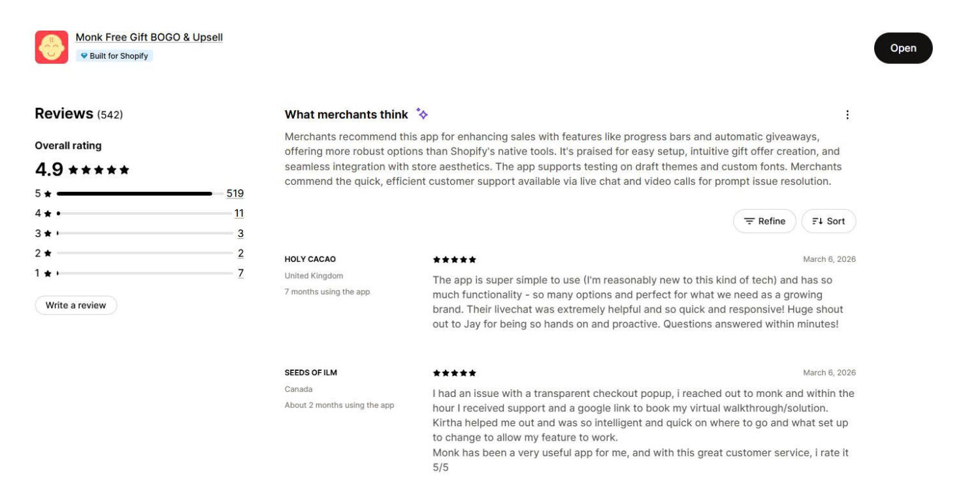Select the Reviews section heading
The image size is (980, 504).
coord(63,112)
